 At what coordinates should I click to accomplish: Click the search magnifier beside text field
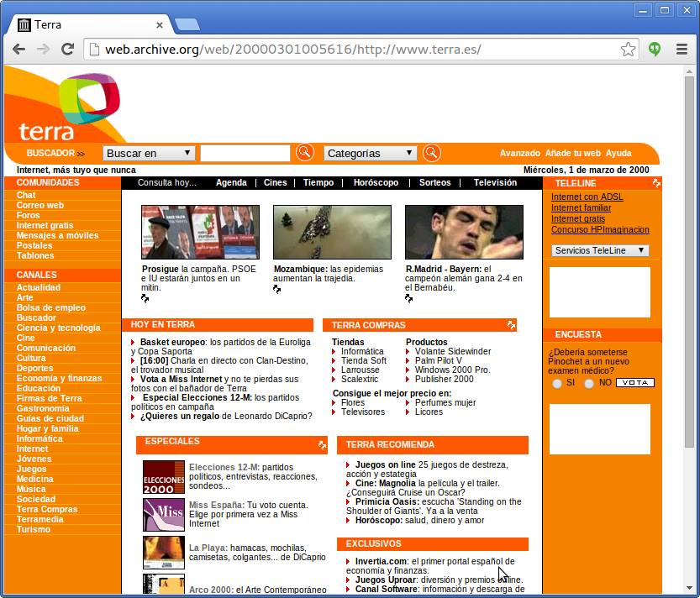(x=305, y=153)
